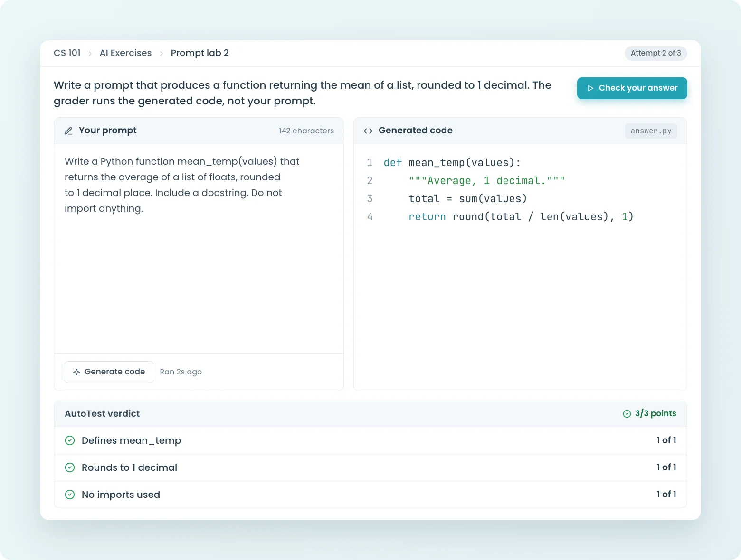Image resolution: width=741 pixels, height=560 pixels.
Task: Click the exercise instructions paragraph
Action: (x=303, y=93)
